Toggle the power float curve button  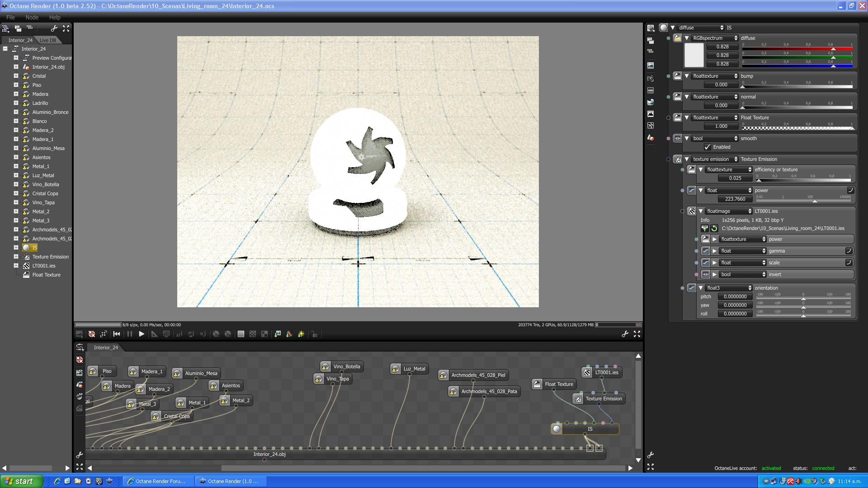click(850, 190)
